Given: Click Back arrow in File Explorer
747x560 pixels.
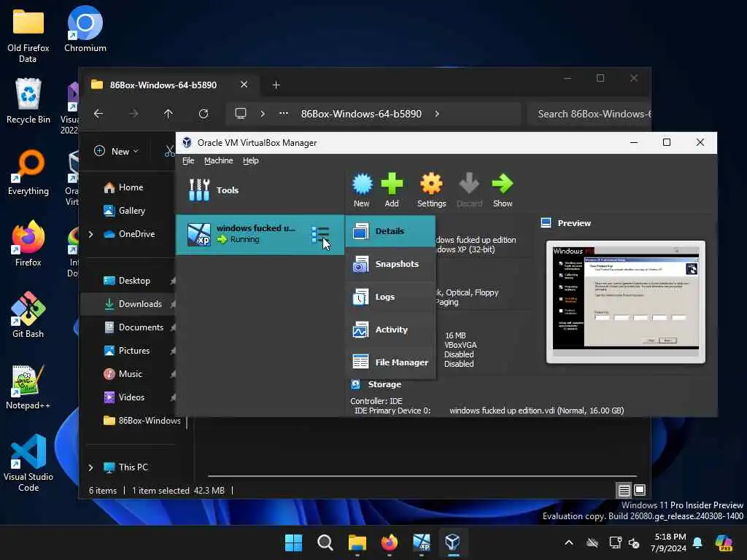Looking at the screenshot, I should coord(98,114).
